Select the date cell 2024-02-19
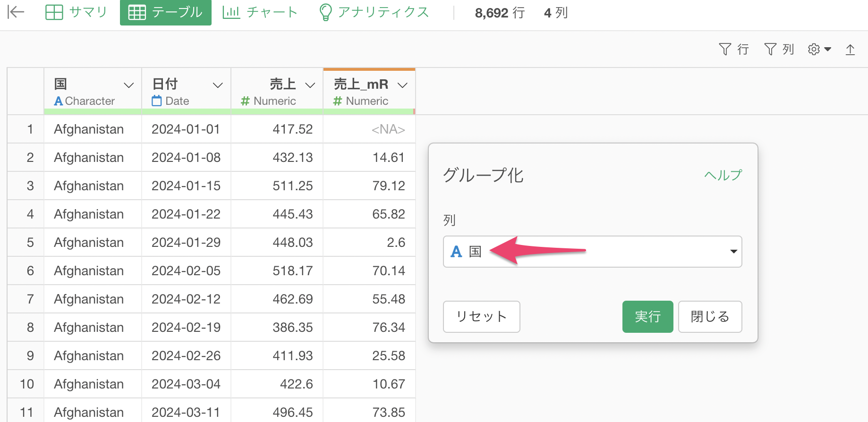 (186, 327)
